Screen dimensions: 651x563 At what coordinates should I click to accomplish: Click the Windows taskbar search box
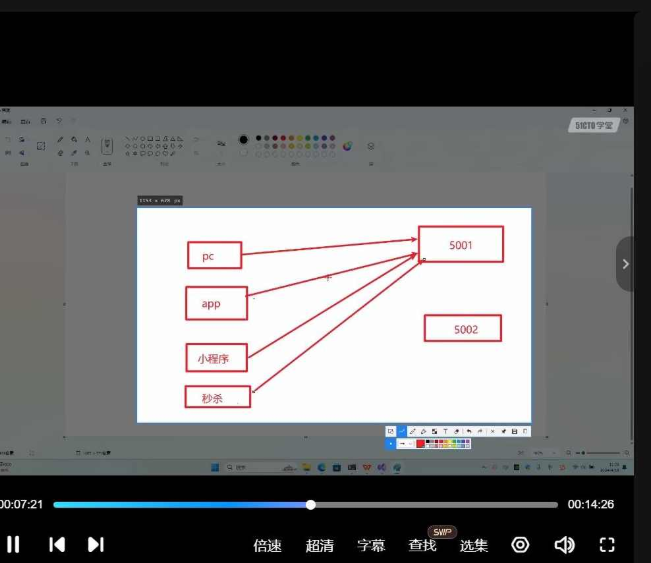245,467
